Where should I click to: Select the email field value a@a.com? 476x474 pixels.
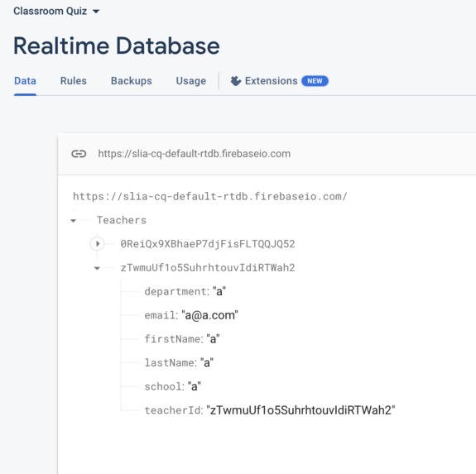pos(209,315)
